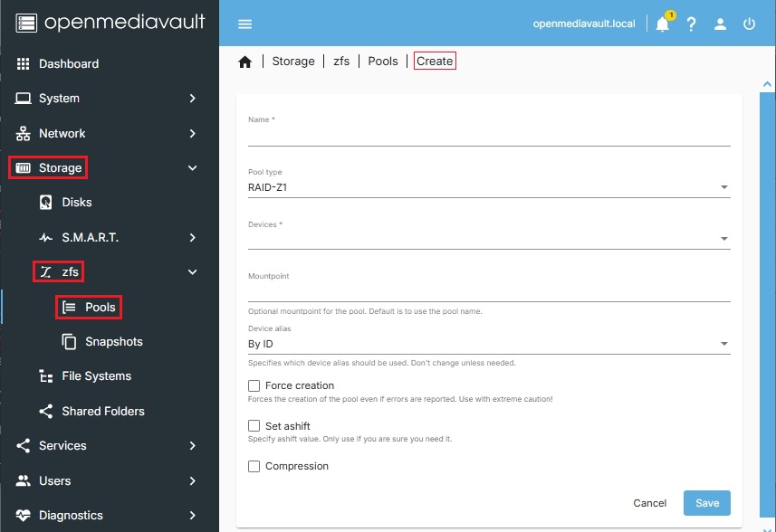Click the pool Name input field

coord(489,136)
